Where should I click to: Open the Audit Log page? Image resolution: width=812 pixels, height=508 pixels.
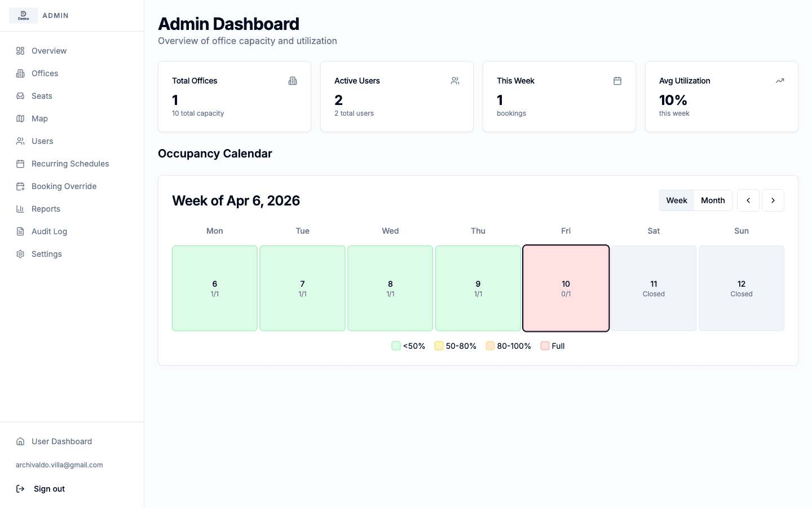click(x=49, y=231)
